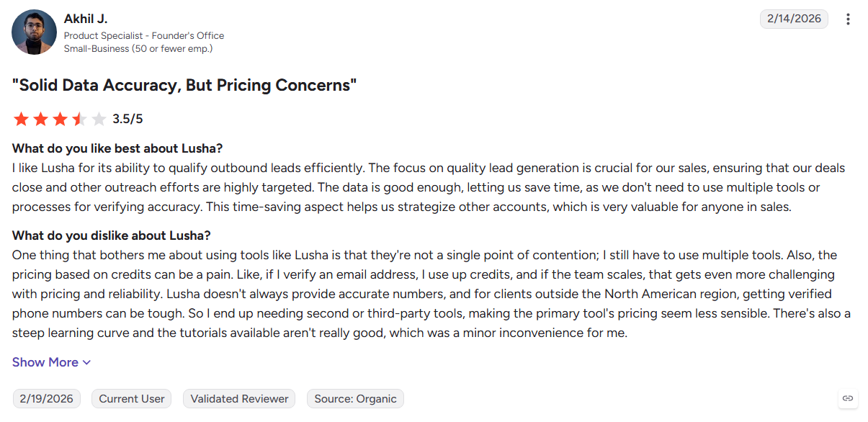The width and height of the screenshot is (868, 422).
Task: Click the chain link icon to copy review link
Action: click(x=848, y=398)
